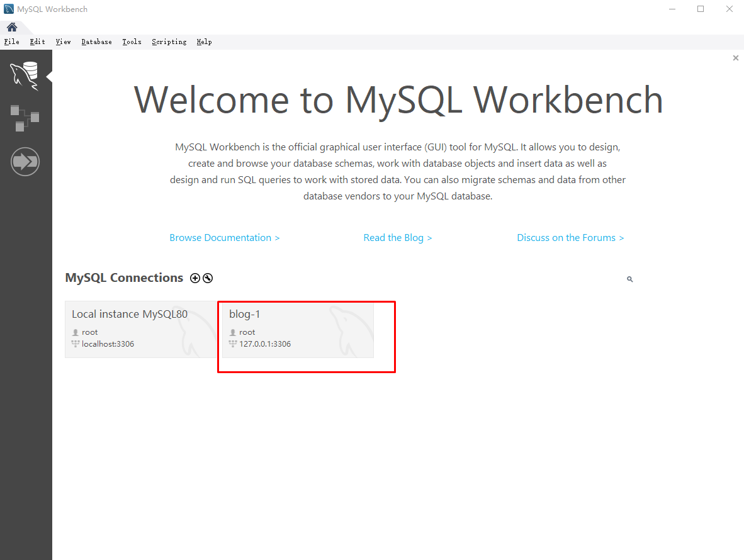The width and height of the screenshot is (744, 560).
Task: Add a new MySQL connection
Action: [195, 278]
